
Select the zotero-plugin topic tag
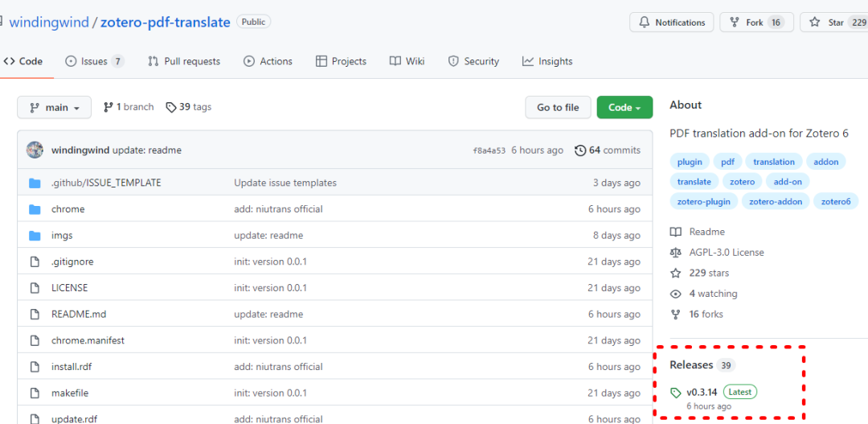point(703,201)
